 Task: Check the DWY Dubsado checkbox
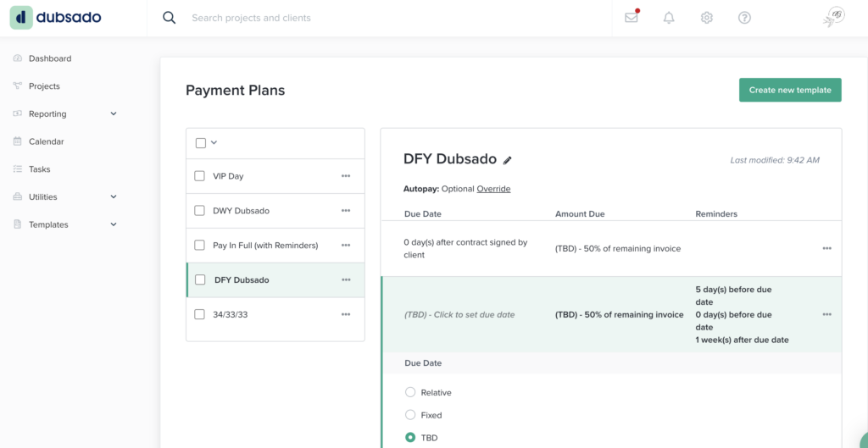(199, 211)
